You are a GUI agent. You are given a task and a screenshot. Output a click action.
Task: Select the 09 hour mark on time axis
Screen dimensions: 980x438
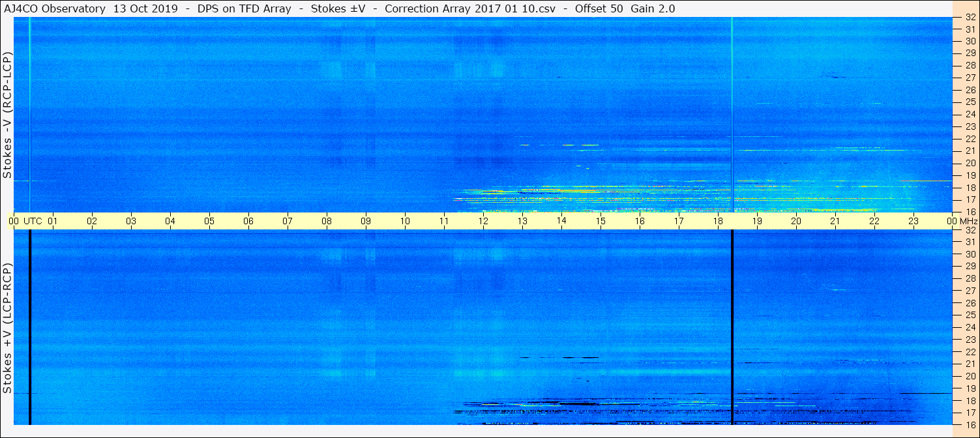(x=366, y=221)
